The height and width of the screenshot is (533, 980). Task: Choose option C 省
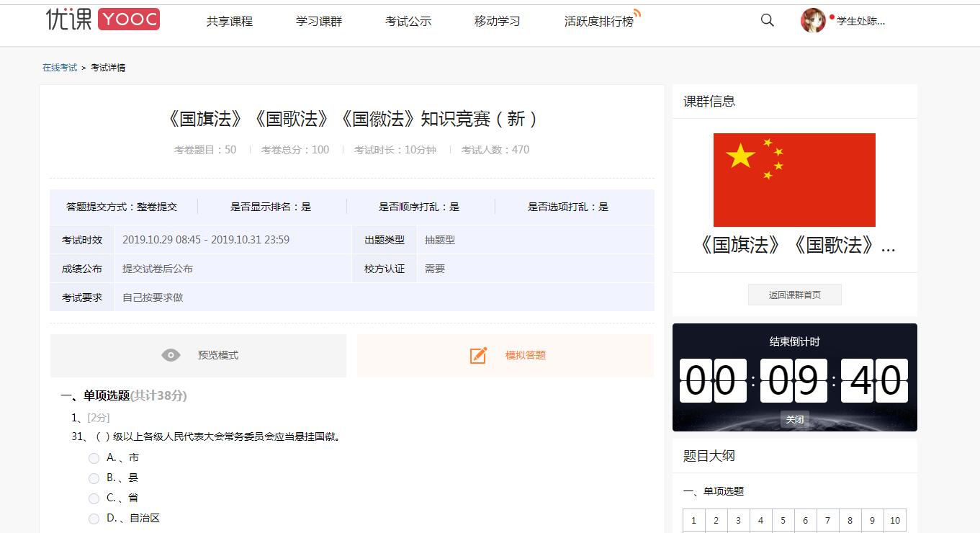click(94, 498)
